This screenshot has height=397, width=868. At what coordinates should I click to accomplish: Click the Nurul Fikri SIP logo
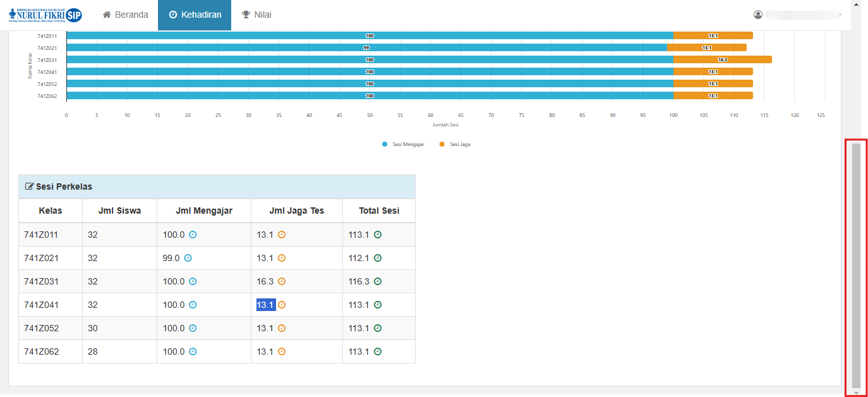pyautogui.click(x=45, y=15)
